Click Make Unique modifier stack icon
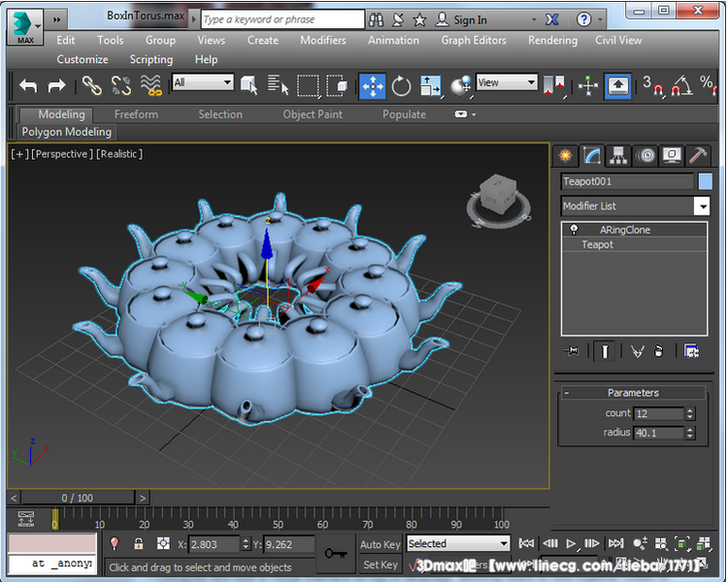 click(x=638, y=351)
